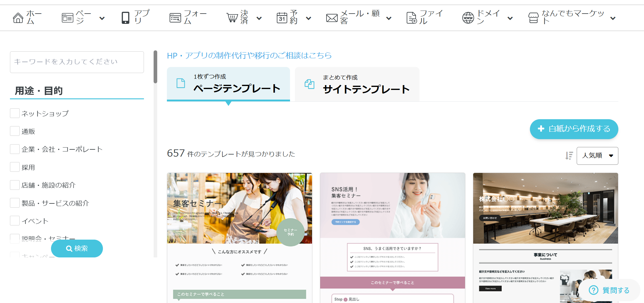Open the 株式会社 corporate template thumbnail

coord(546,238)
